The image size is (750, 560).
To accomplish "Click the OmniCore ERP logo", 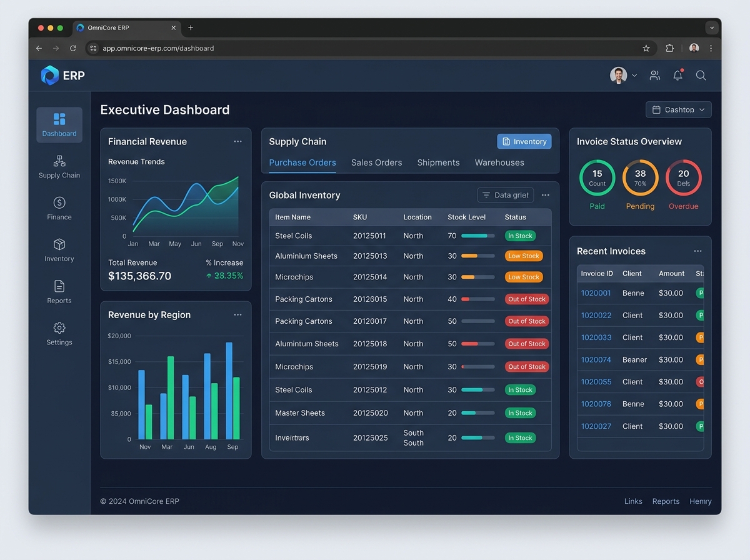I will pos(62,76).
